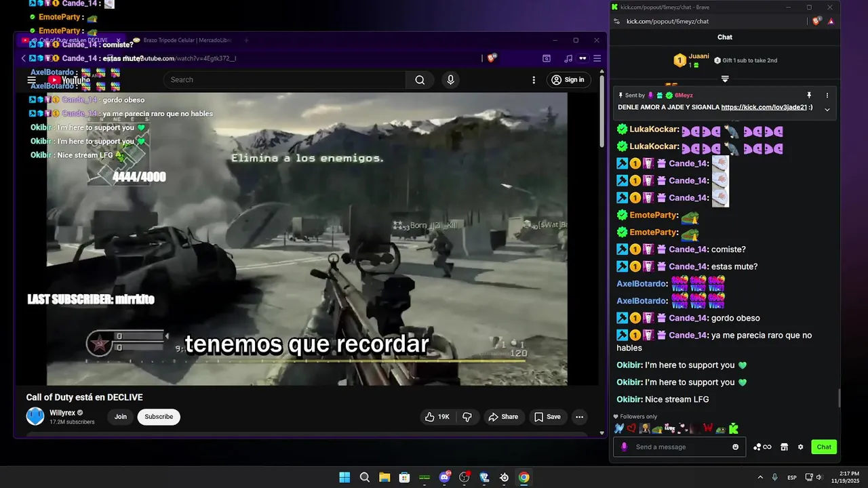Viewport: 868px width, 488px height.
Task: Click the YouTube search magnifier button
Action: (420, 80)
